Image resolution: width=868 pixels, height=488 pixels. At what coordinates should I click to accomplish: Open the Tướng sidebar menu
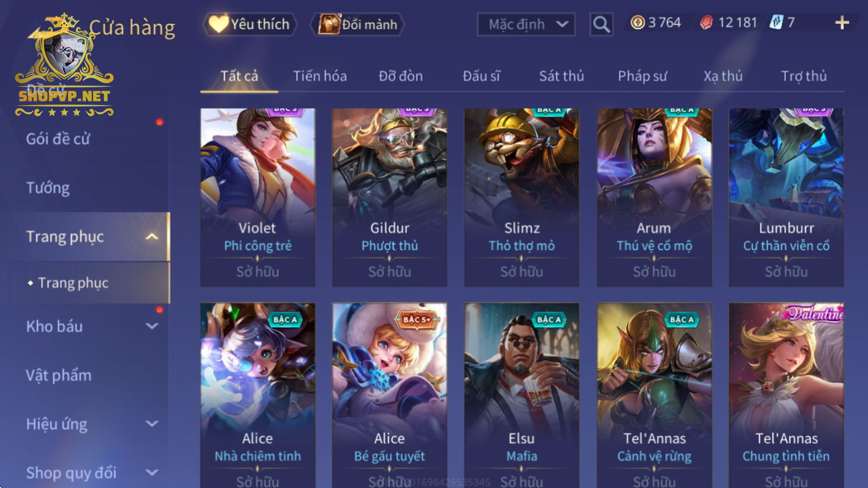[x=48, y=188]
